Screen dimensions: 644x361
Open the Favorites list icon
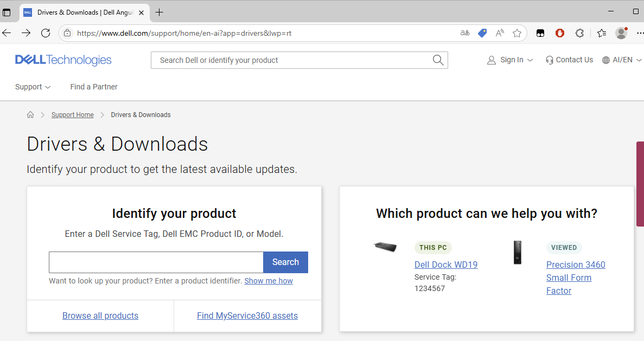click(x=602, y=33)
